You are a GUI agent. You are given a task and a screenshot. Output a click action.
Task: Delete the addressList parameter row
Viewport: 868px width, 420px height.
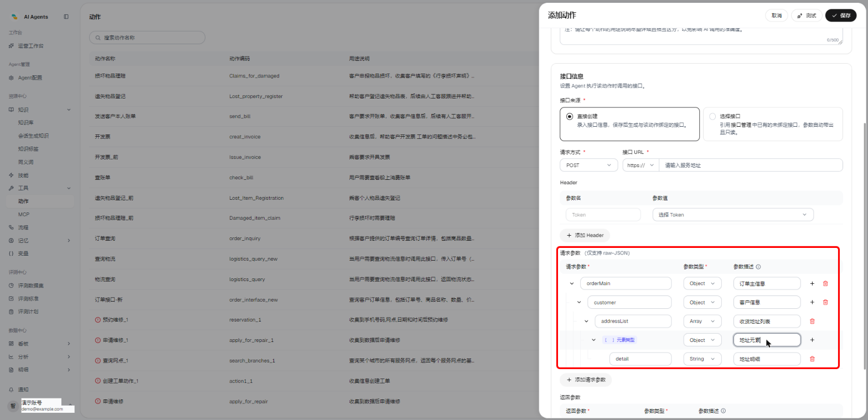pos(812,321)
